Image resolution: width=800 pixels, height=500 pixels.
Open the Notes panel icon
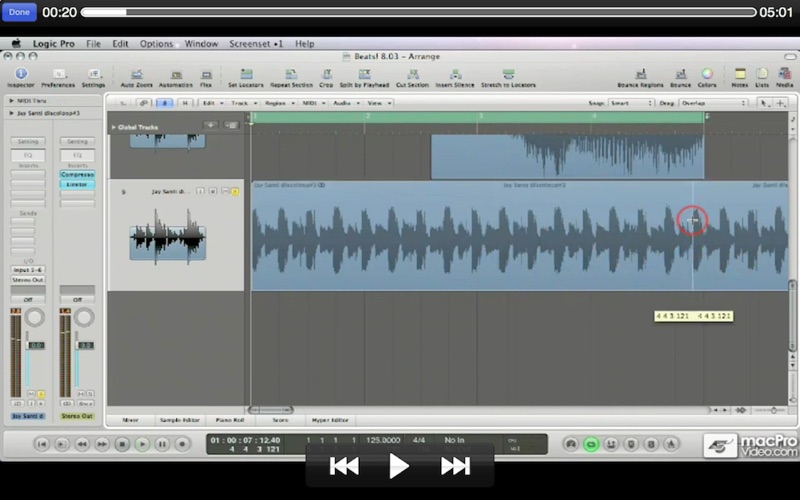740,74
